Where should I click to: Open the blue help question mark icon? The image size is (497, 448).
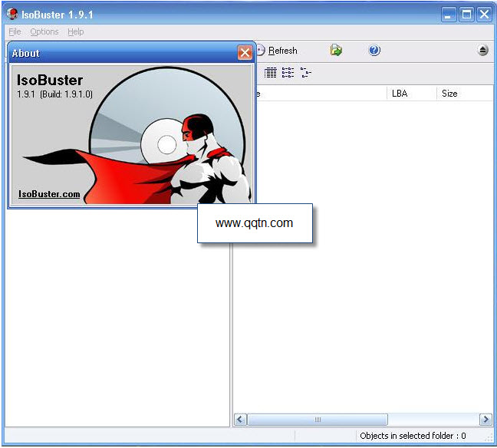coord(374,50)
